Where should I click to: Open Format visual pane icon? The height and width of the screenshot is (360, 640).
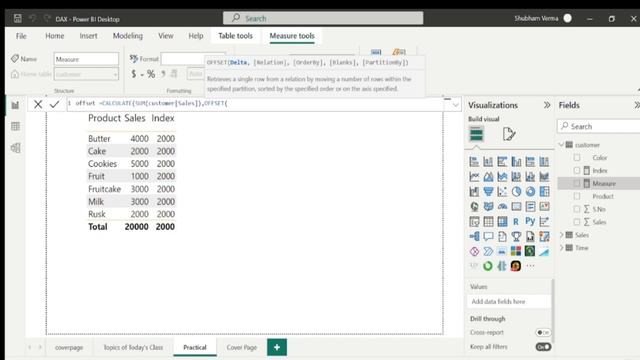509,134
